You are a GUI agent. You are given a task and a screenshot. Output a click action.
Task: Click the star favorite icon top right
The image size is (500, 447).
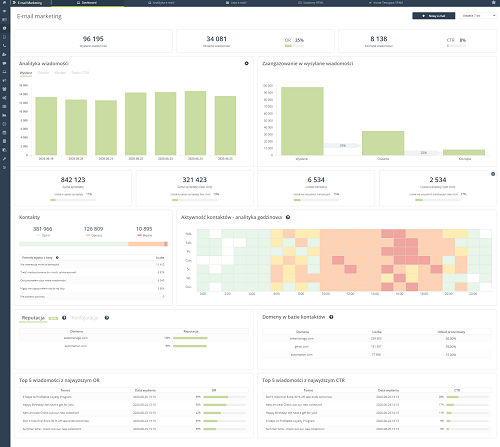(494, 3)
